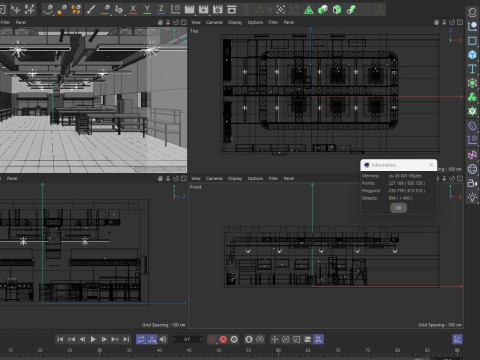Click the snap settings dotted-diamond icon
The height and width of the screenshot is (360, 480).
click(x=281, y=9)
